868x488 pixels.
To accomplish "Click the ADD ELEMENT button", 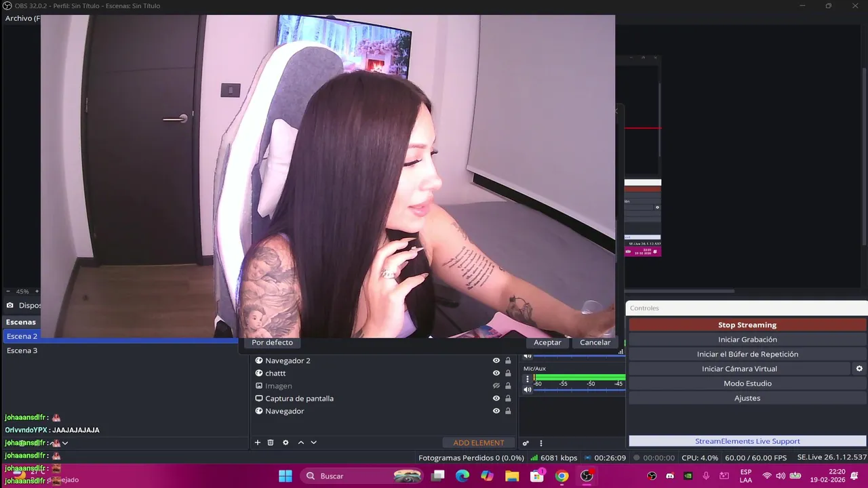I will point(479,443).
